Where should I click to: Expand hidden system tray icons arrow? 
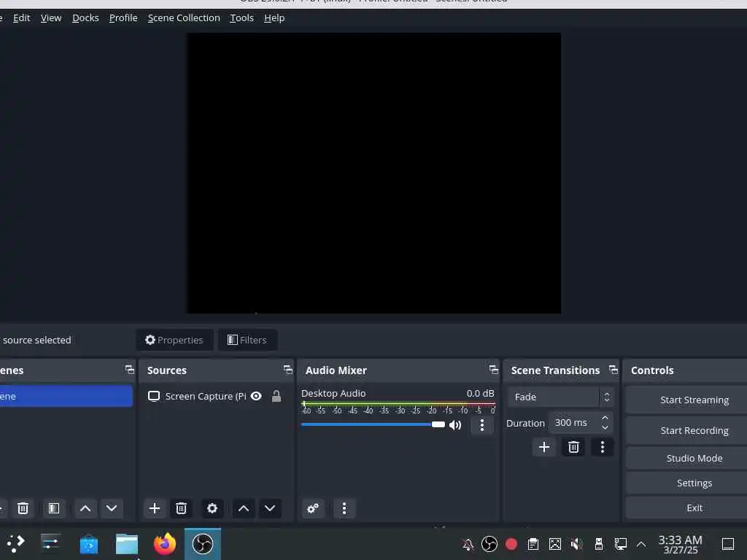click(641, 544)
